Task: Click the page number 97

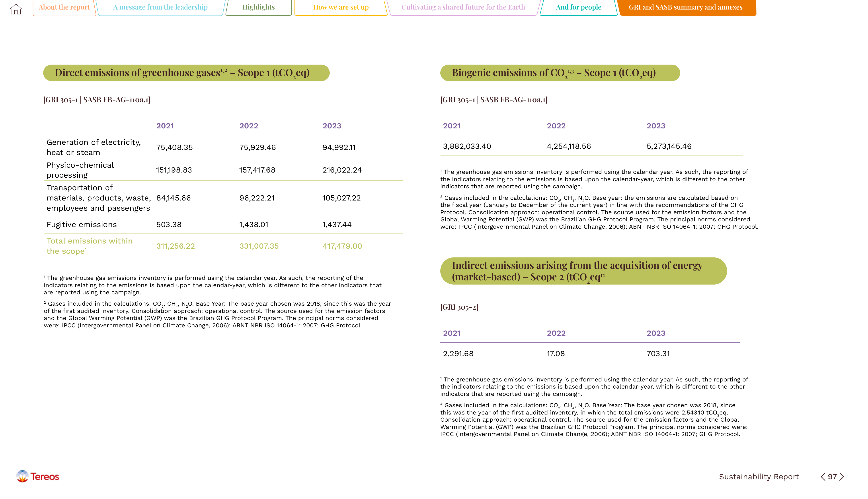Action: [x=832, y=477]
